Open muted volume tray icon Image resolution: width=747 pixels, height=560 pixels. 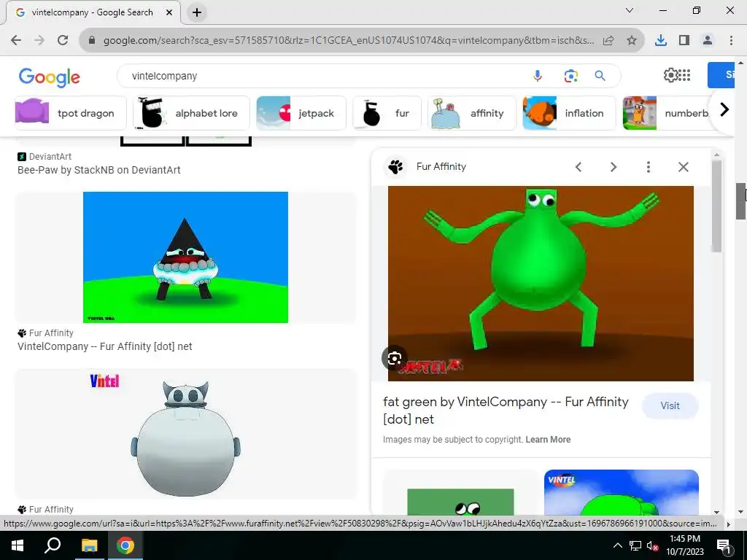(653, 545)
